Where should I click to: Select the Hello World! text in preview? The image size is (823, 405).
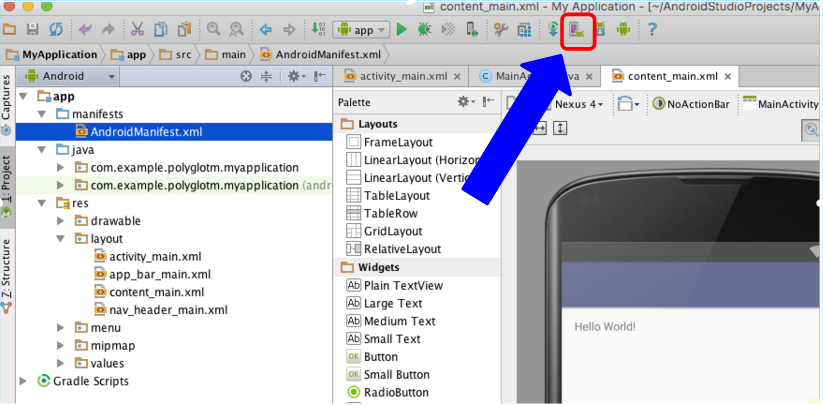(x=605, y=327)
